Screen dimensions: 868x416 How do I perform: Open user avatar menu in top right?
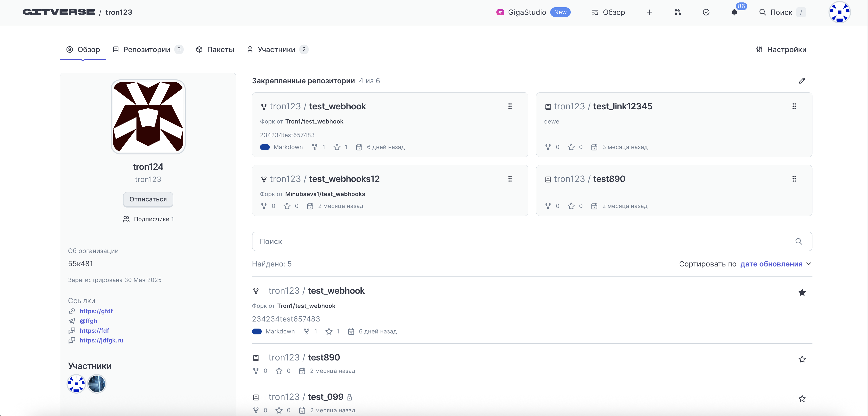(x=839, y=12)
